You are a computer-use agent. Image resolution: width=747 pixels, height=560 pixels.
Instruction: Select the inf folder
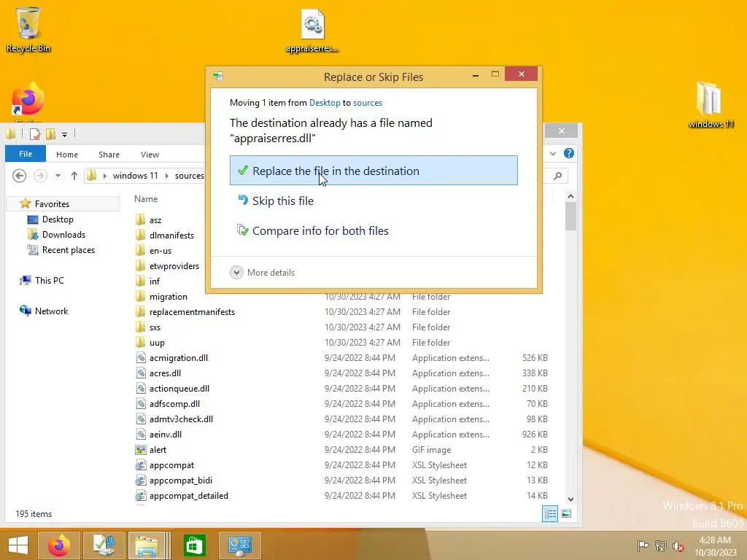click(155, 281)
